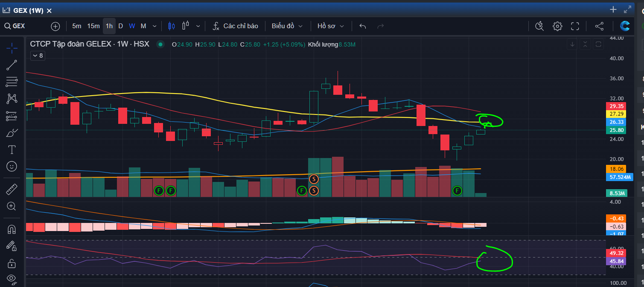
Task: Collapse the indicator legend showing 8
Action: [37, 56]
